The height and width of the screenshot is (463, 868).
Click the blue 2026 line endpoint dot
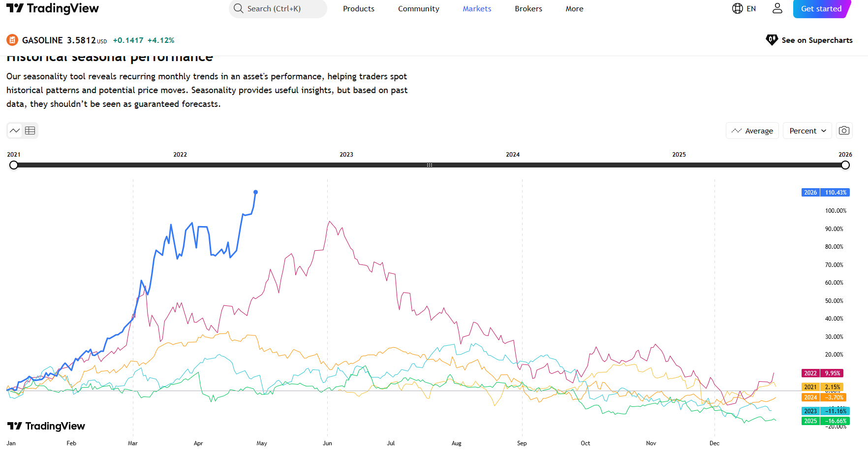click(256, 192)
